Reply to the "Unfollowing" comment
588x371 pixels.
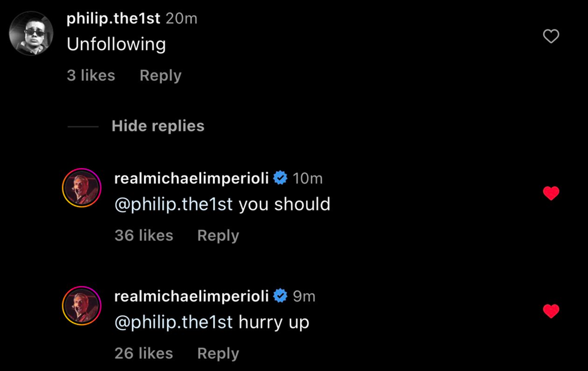[160, 76]
